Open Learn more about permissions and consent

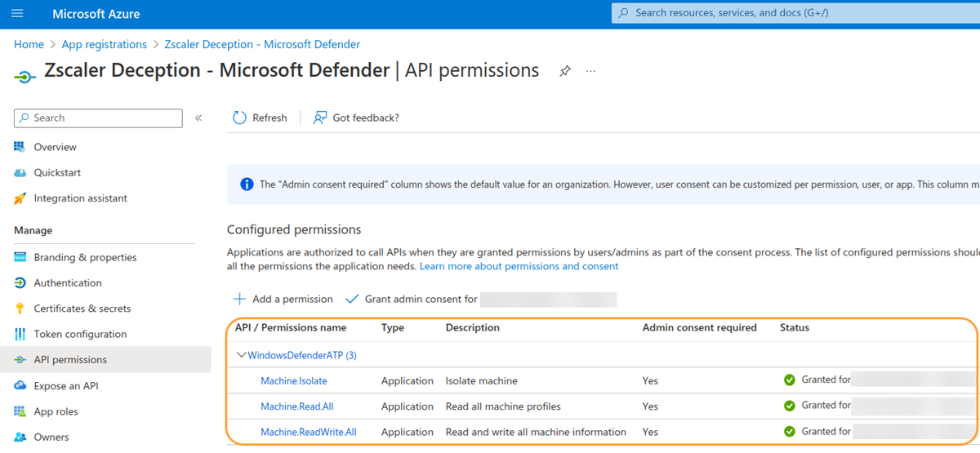click(x=519, y=266)
